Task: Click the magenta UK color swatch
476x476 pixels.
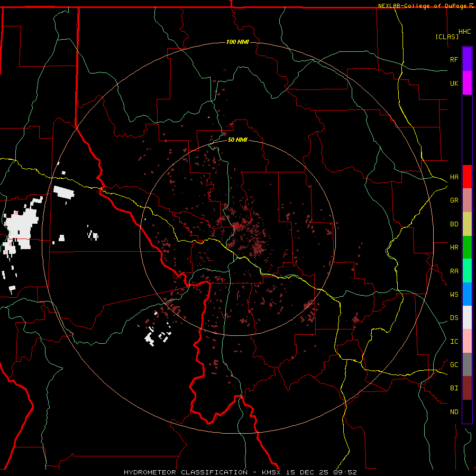Action: point(467,83)
